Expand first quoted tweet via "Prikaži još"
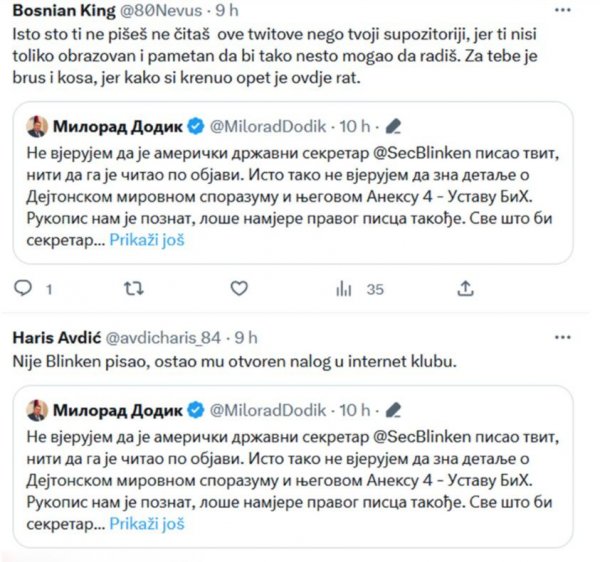This screenshot has width=600, height=562. coord(147,240)
